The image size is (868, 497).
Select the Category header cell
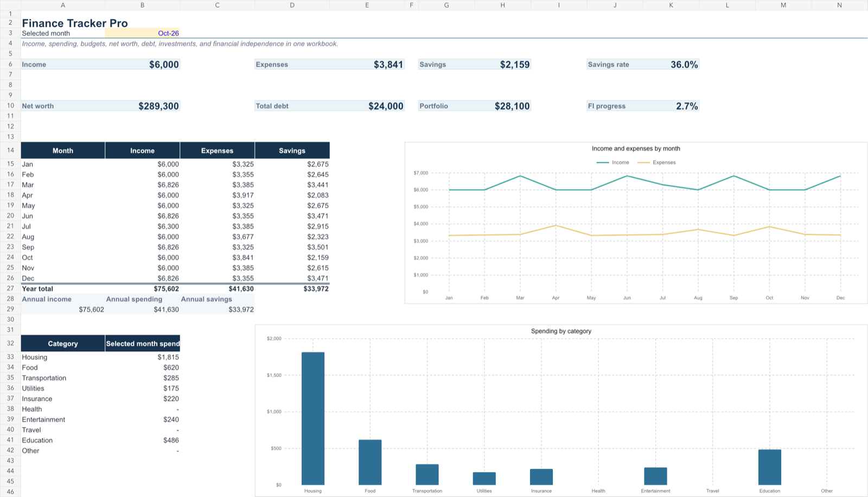[x=63, y=344]
